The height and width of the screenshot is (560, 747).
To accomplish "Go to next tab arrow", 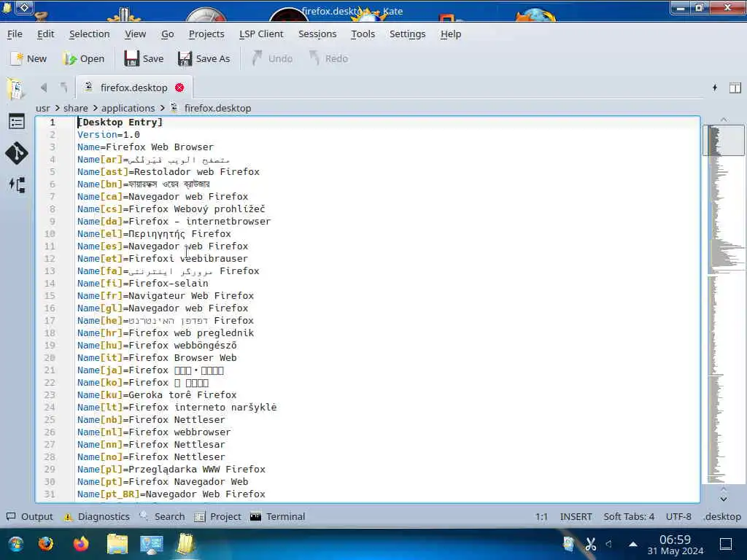I will [x=64, y=87].
